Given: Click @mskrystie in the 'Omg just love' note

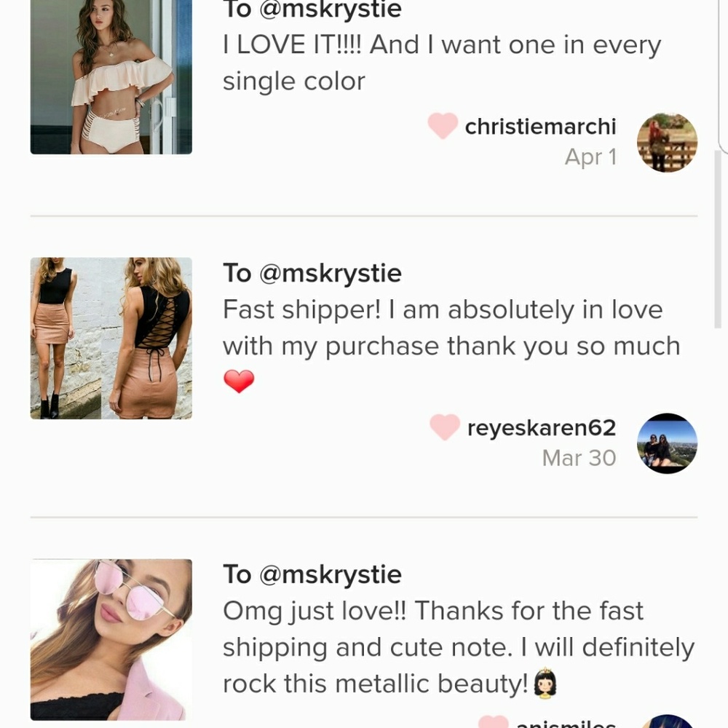Looking at the screenshot, I should pyautogui.click(x=331, y=574).
